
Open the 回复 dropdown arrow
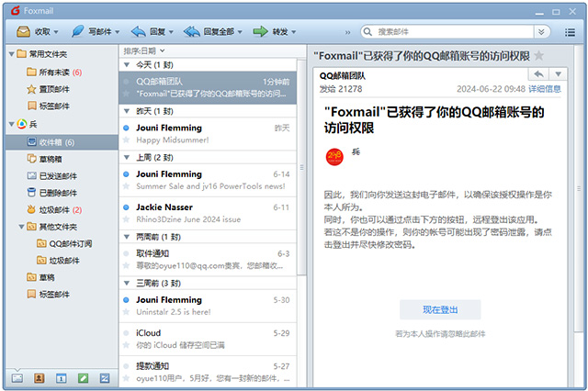[x=171, y=32]
